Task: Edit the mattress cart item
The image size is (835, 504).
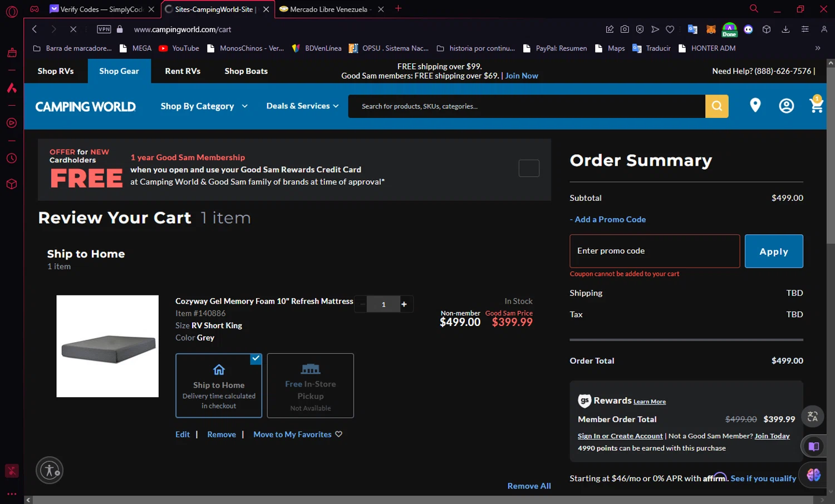Action: point(183,434)
